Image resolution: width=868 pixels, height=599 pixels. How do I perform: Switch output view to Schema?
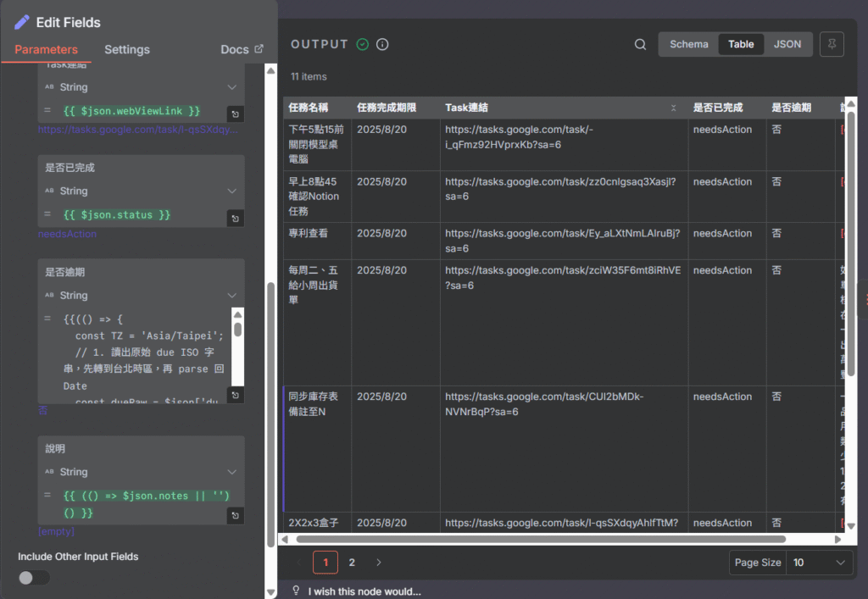pos(688,44)
